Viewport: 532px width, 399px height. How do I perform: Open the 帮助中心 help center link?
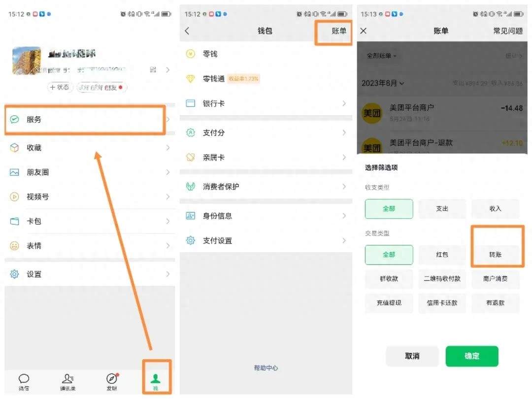tap(266, 368)
